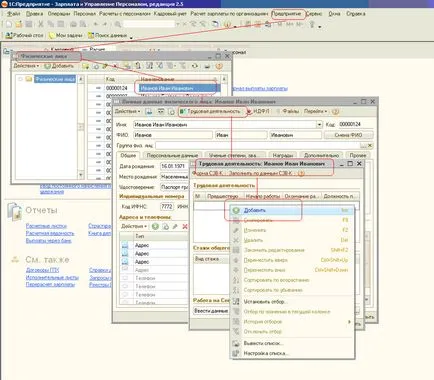Click the search magnifier icon in main toolbar
The width and height of the screenshot is (434, 380).
click(x=118, y=24)
